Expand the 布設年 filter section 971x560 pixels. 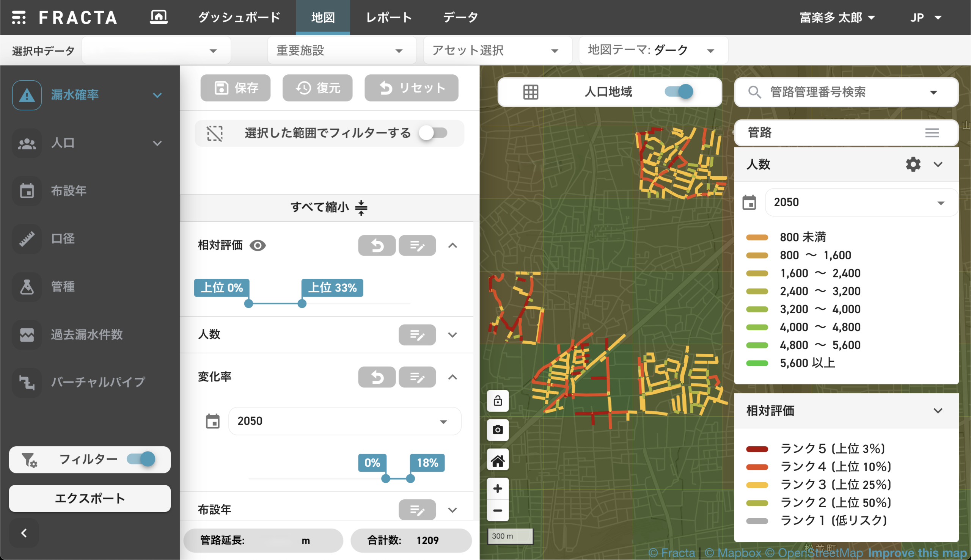[x=453, y=510]
